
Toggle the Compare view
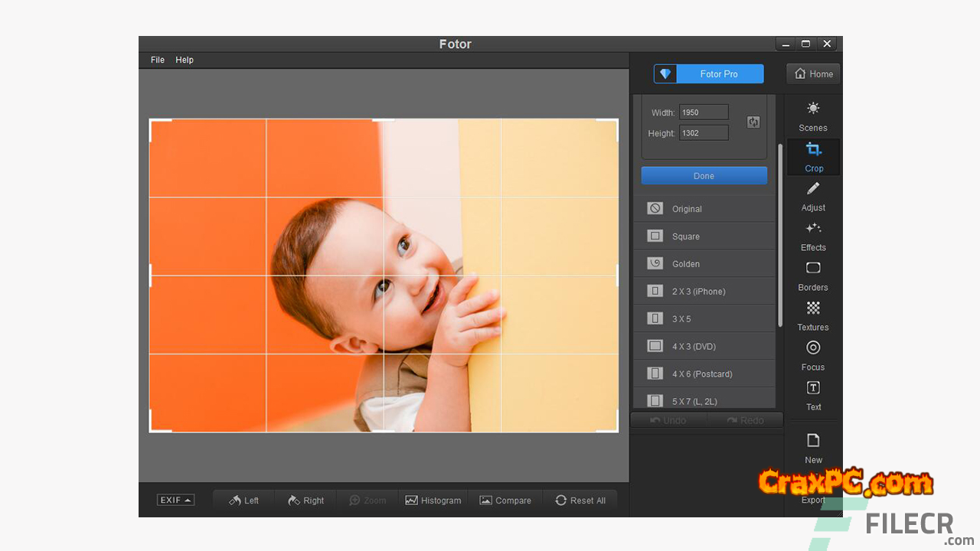tap(505, 500)
